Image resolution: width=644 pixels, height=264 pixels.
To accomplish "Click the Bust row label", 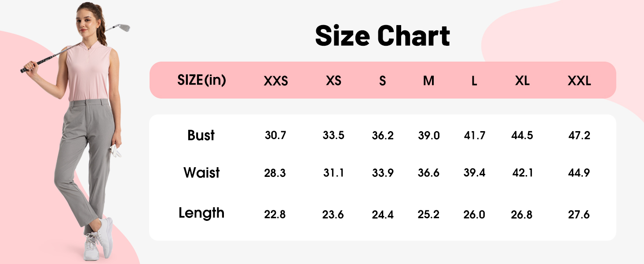I will coord(201,136).
